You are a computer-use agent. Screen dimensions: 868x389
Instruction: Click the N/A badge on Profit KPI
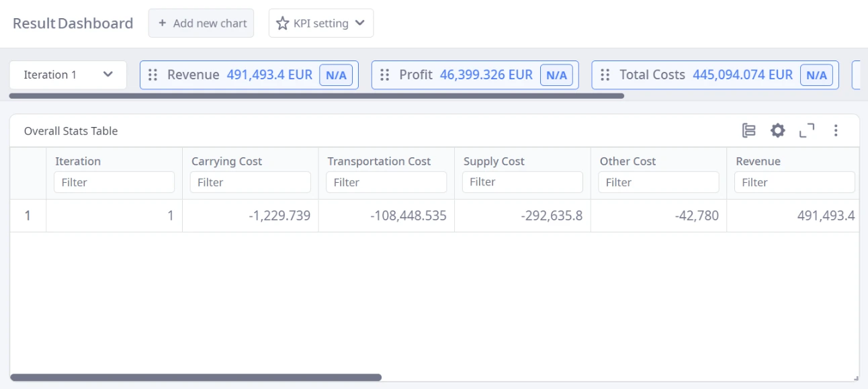tap(556, 75)
